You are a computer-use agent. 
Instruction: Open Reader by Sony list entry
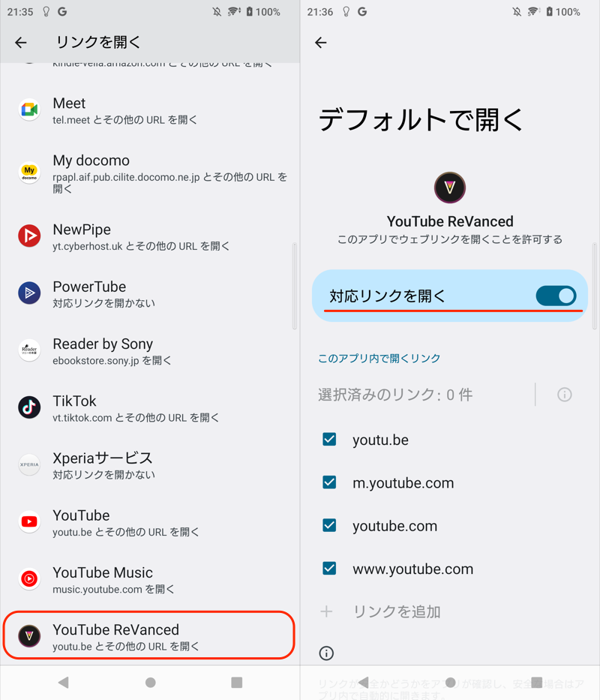pos(148,351)
